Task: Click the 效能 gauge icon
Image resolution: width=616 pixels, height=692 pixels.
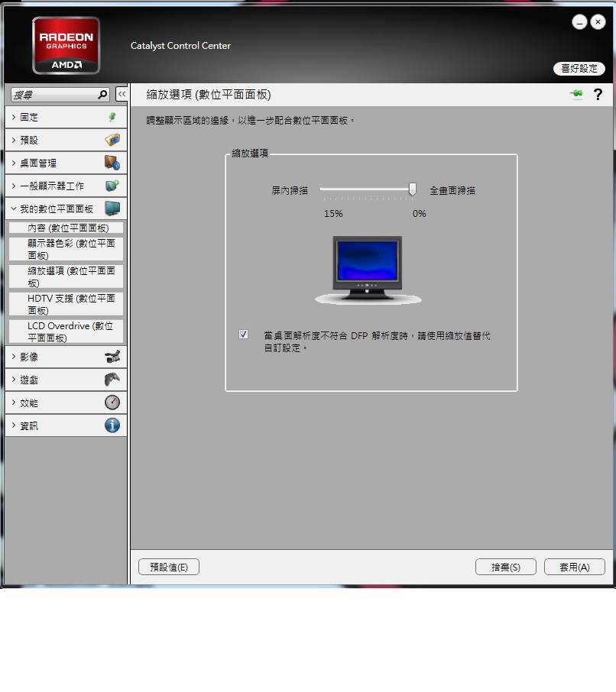Action: point(112,403)
